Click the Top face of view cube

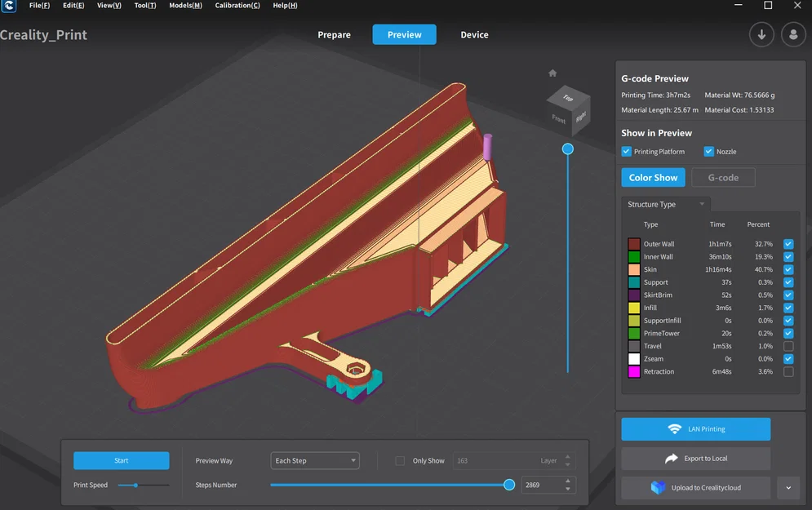pos(568,97)
